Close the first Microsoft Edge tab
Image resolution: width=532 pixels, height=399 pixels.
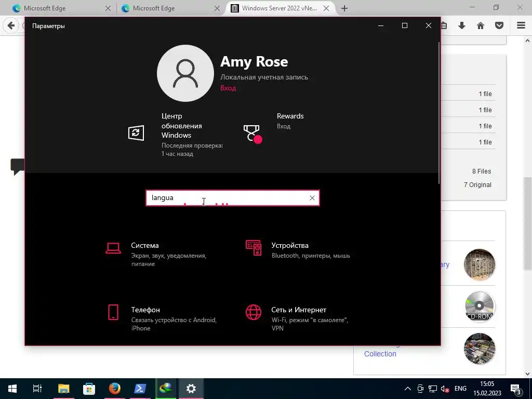pos(108,8)
